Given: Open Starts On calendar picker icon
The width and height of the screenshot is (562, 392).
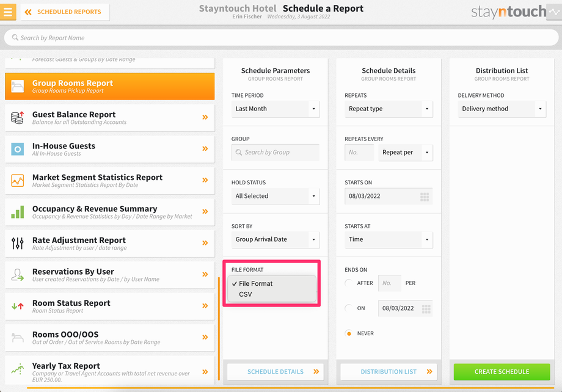Looking at the screenshot, I should click(x=425, y=197).
